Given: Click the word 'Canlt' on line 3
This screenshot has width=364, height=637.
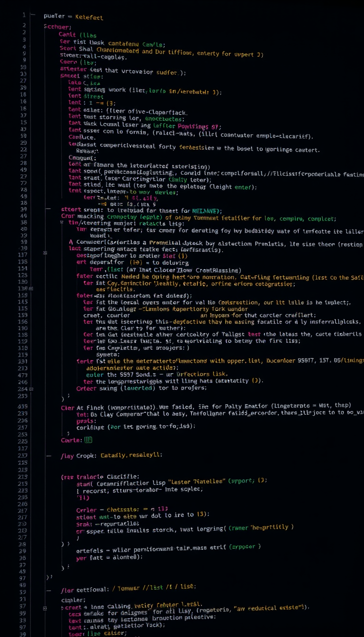Looking at the screenshot, I should [x=68, y=35].
